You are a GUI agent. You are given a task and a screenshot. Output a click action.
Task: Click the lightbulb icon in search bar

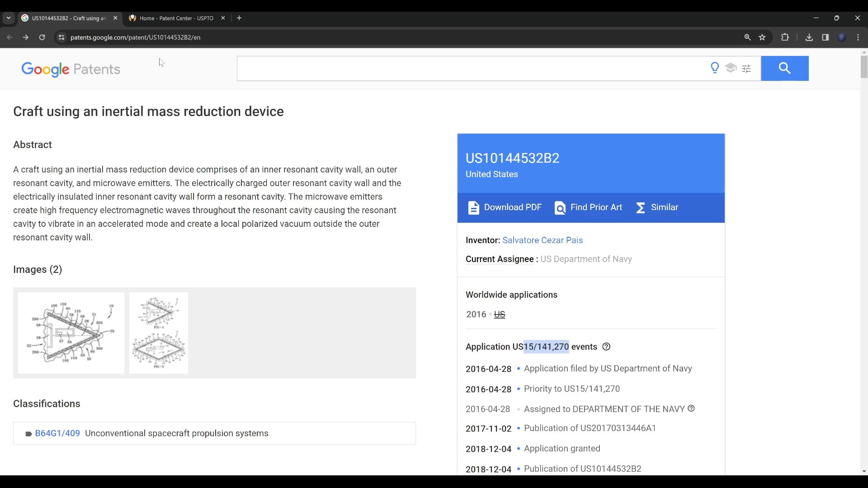pos(715,68)
